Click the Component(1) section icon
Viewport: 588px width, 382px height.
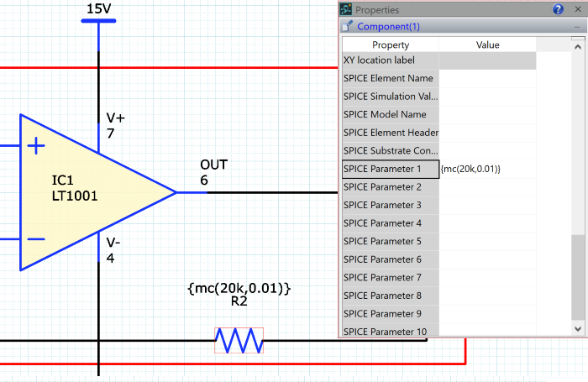[347, 26]
